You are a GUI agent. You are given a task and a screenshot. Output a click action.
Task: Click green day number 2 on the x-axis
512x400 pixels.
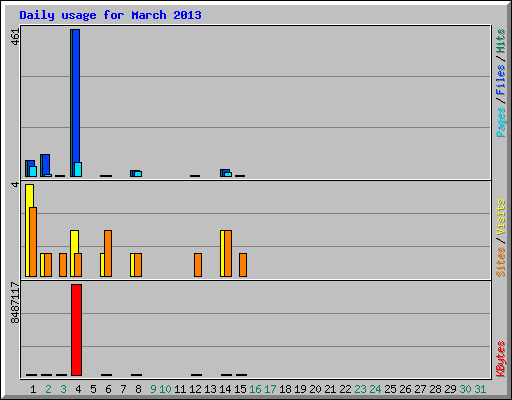pyautogui.click(x=48, y=389)
